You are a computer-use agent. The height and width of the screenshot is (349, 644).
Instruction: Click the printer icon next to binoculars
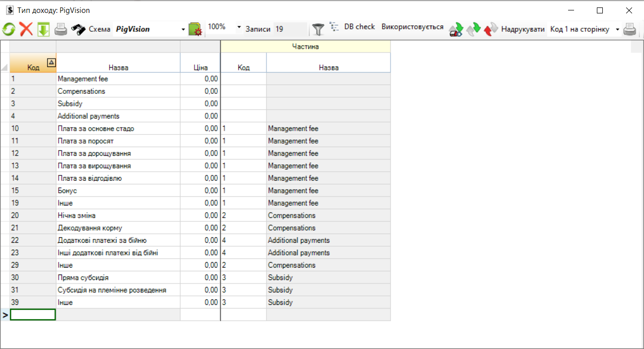(61, 30)
